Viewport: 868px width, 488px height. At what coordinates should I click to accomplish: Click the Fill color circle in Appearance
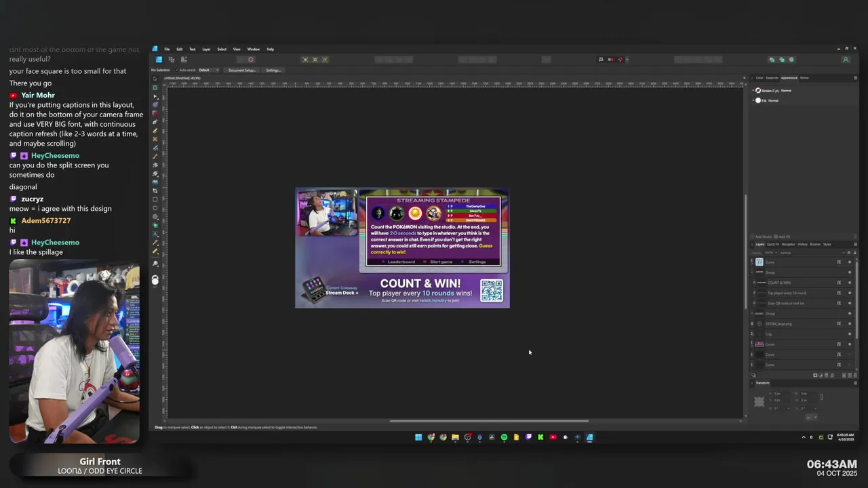[x=758, y=100]
